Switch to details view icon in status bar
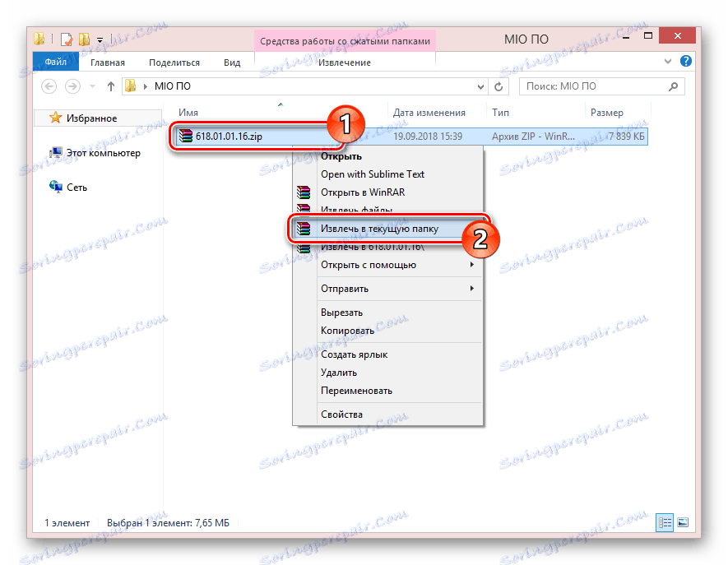 [x=665, y=523]
